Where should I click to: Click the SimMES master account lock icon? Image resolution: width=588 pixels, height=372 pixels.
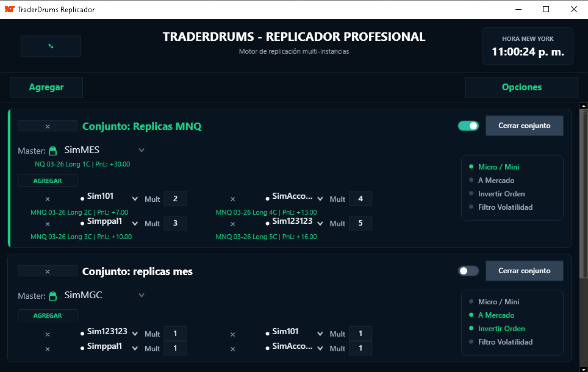52,151
